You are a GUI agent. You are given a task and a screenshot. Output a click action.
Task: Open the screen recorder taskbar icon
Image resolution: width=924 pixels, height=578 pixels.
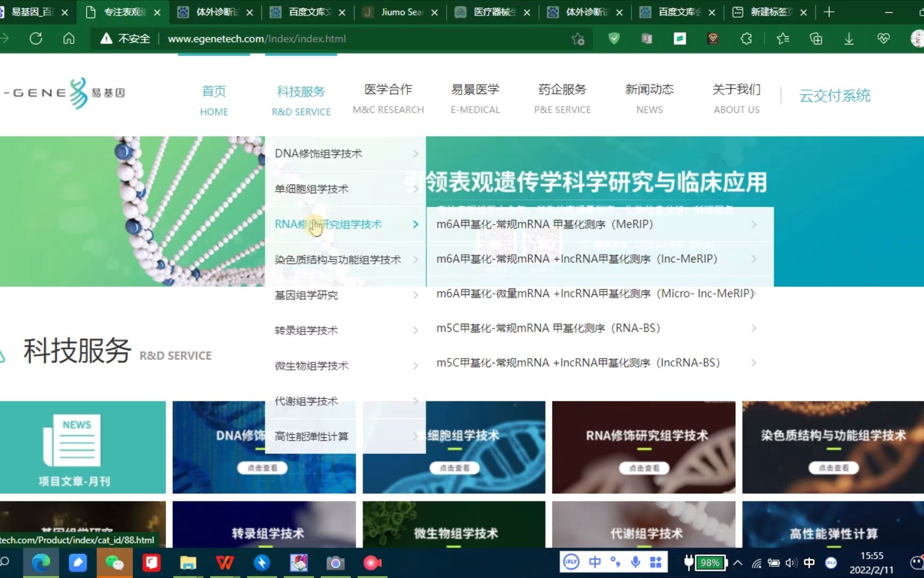[x=372, y=563]
